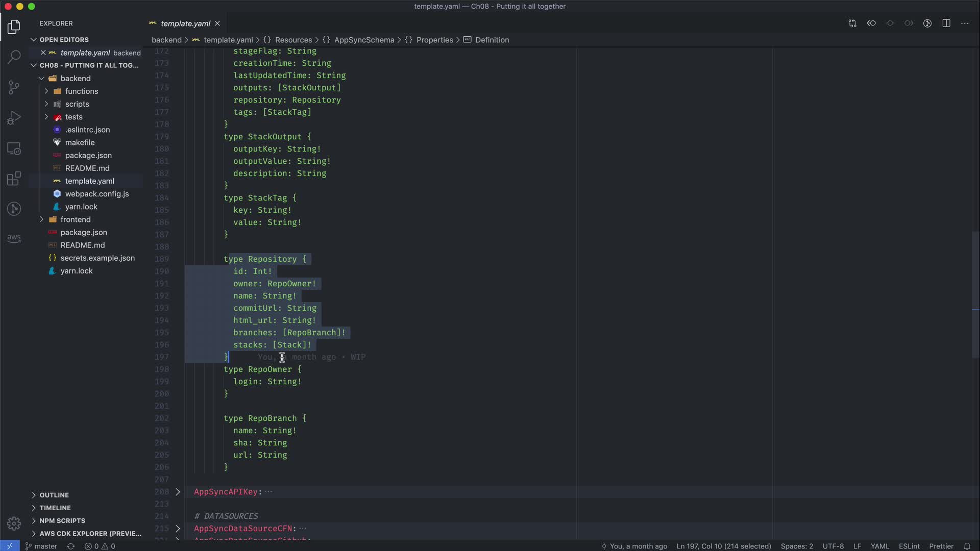Click the notifications bell in status bar
980x551 pixels.
tap(967, 546)
